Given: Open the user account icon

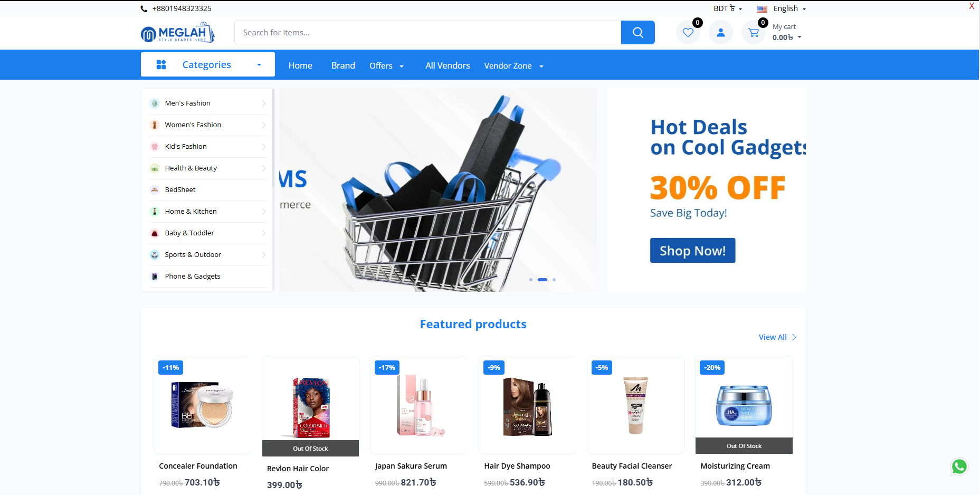Looking at the screenshot, I should (x=720, y=33).
